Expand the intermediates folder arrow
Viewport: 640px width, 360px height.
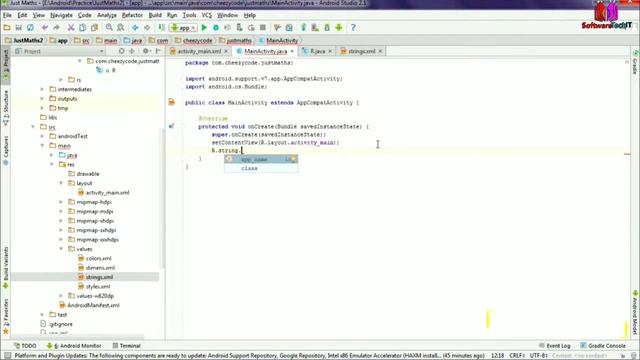[42, 89]
